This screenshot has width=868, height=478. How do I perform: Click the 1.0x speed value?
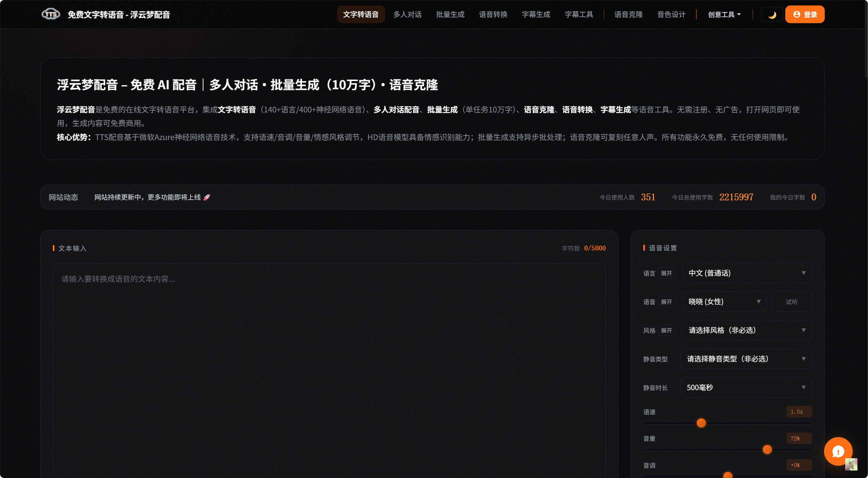tap(799, 412)
